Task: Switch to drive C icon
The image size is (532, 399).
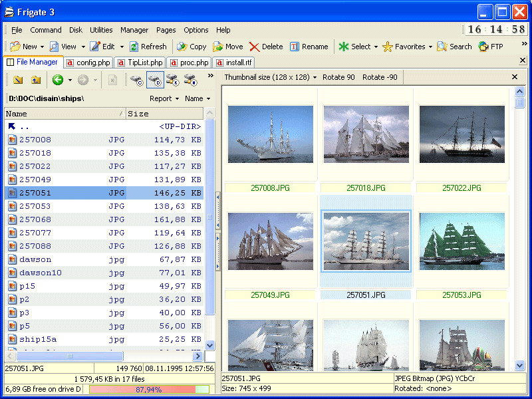Action: (x=137, y=80)
